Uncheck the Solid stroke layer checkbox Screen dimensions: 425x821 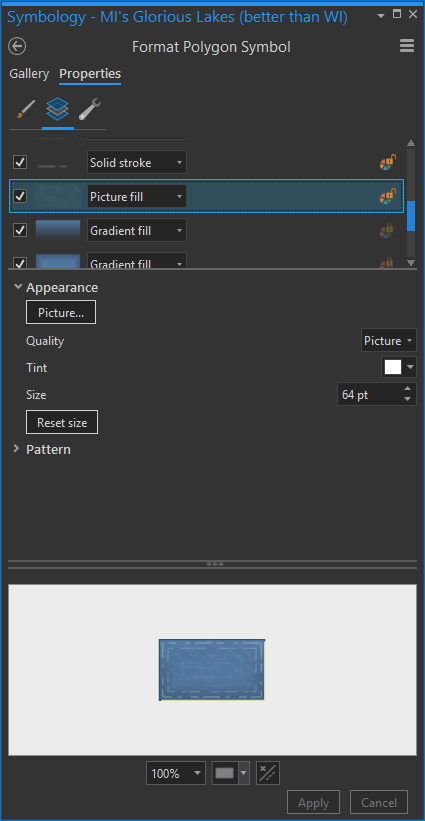tap(20, 162)
